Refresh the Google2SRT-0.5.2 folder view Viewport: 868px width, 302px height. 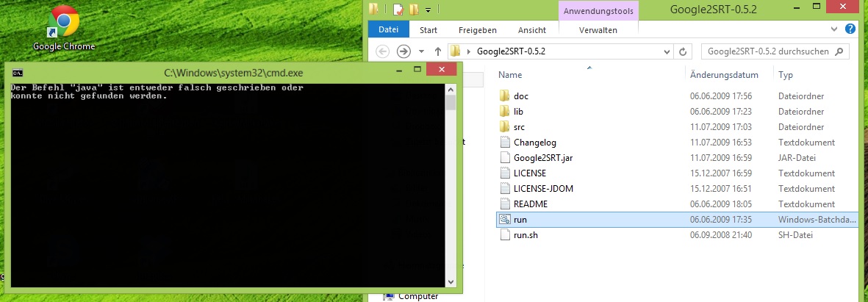click(x=683, y=51)
